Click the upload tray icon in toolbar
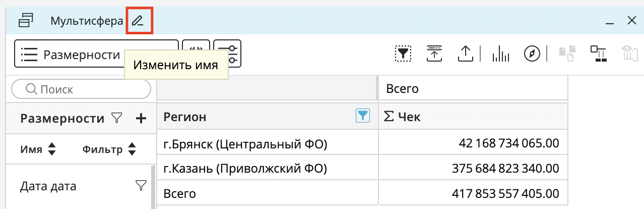Image resolution: width=644 pixels, height=209 pixels. (465, 53)
